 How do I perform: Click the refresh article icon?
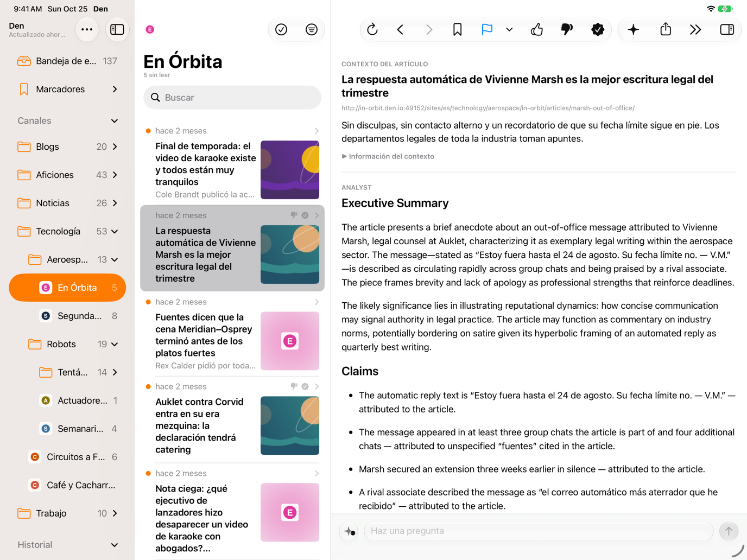[x=372, y=29]
